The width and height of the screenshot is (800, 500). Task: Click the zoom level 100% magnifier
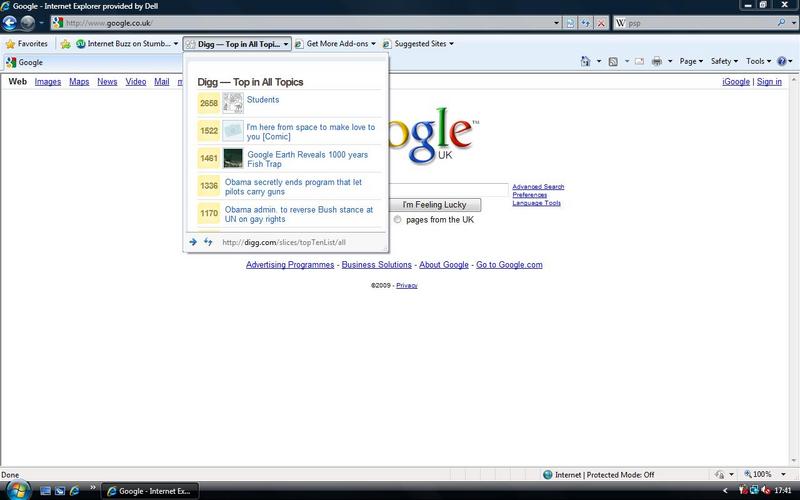tap(748, 474)
